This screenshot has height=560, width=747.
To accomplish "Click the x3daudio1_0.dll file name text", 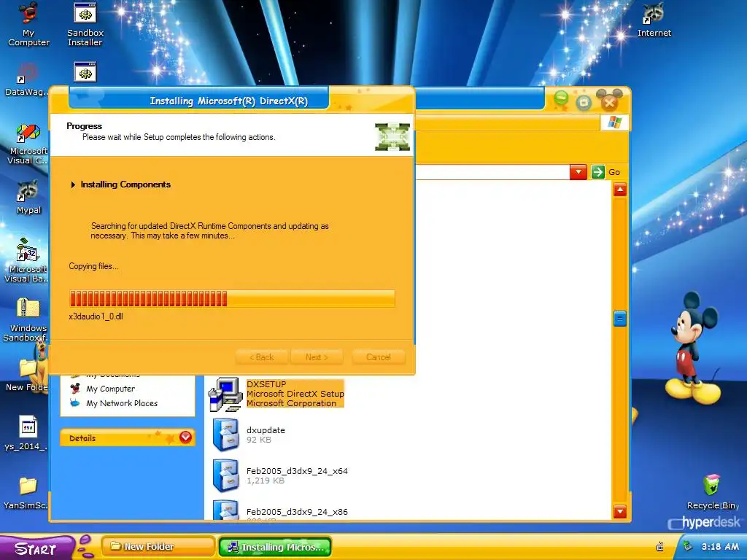I will [96, 316].
